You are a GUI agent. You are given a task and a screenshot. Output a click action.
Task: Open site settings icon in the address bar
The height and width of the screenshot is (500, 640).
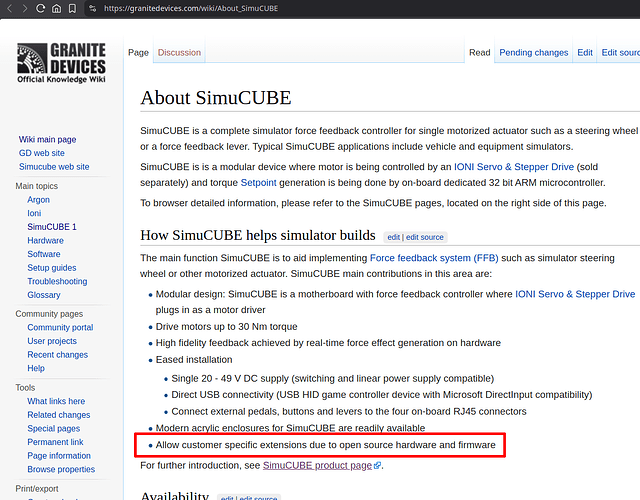click(x=93, y=8)
